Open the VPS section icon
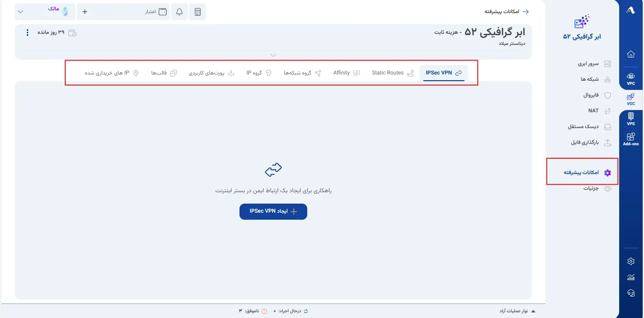The height and width of the screenshot is (318, 644). point(631,119)
